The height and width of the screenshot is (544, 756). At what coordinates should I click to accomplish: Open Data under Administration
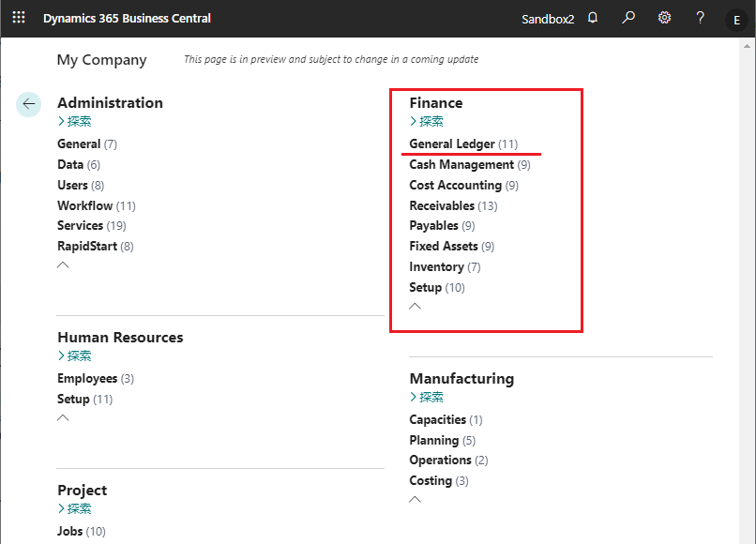pyautogui.click(x=79, y=165)
